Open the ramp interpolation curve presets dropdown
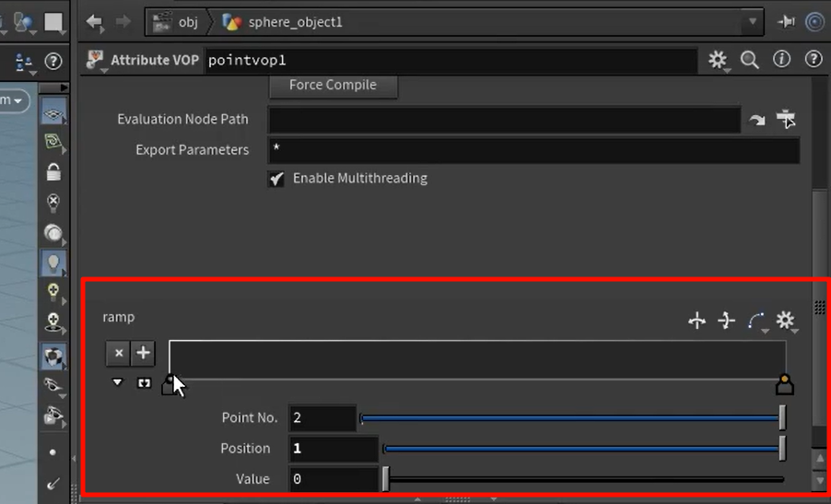The image size is (831, 504). 756,322
